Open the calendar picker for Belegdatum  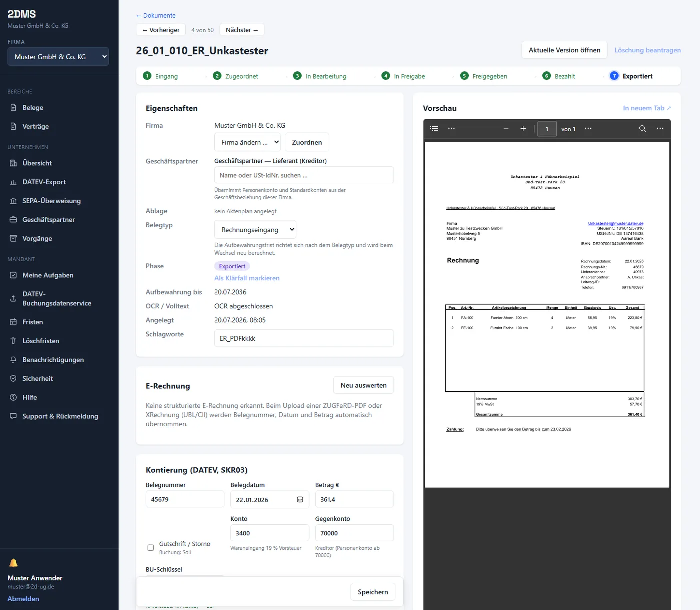(300, 500)
